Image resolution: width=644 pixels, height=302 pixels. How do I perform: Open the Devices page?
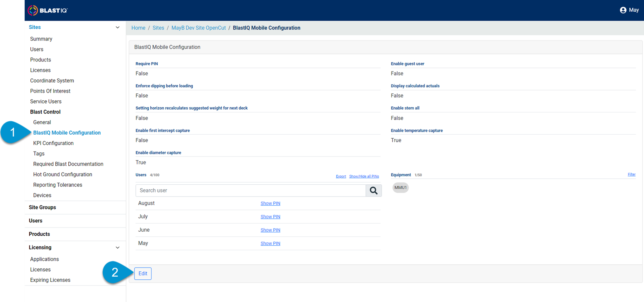point(42,195)
